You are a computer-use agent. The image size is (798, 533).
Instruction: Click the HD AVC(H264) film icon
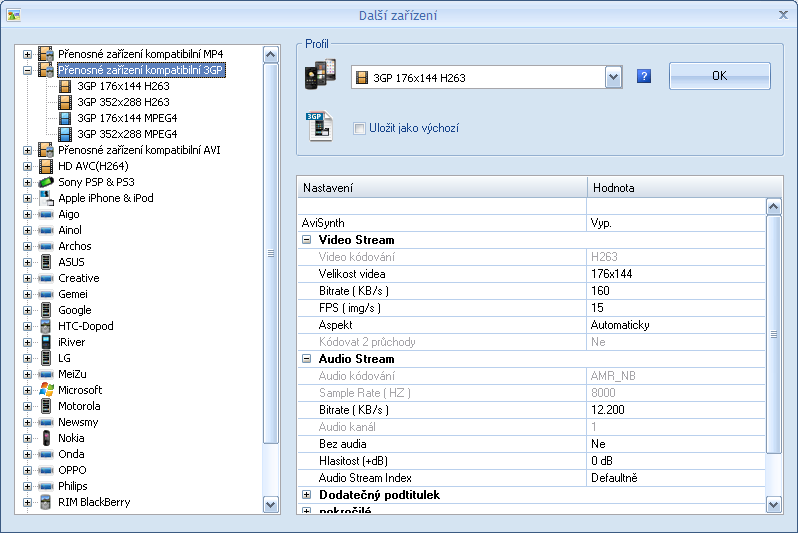pyautogui.click(x=45, y=166)
